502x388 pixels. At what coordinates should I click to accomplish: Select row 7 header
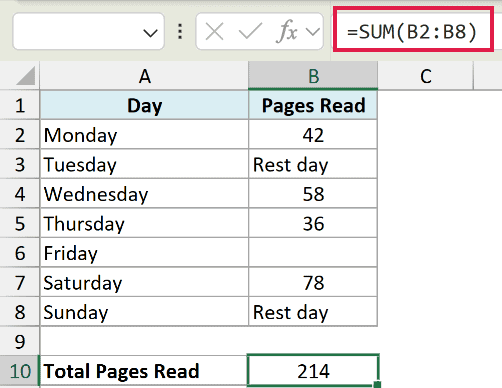[20, 282]
